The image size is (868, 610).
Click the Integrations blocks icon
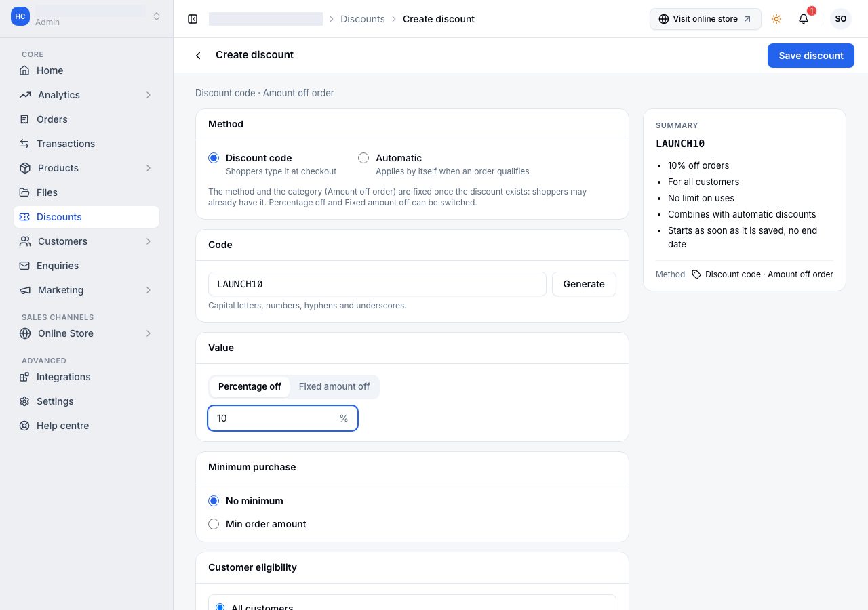(x=24, y=377)
